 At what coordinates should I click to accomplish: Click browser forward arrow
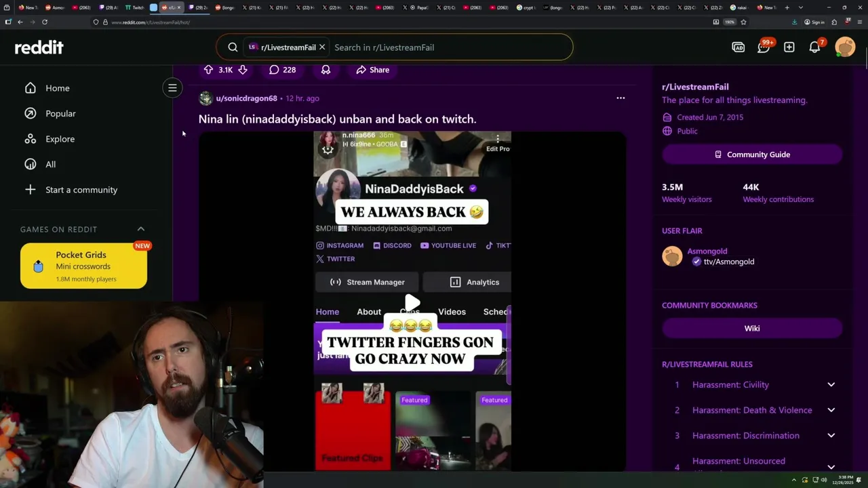[x=32, y=22]
